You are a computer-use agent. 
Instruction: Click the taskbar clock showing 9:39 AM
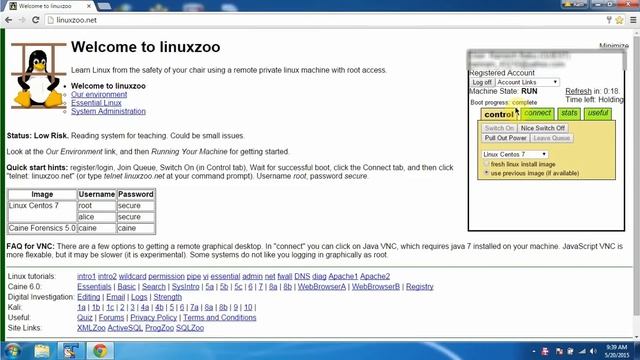(617, 351)
